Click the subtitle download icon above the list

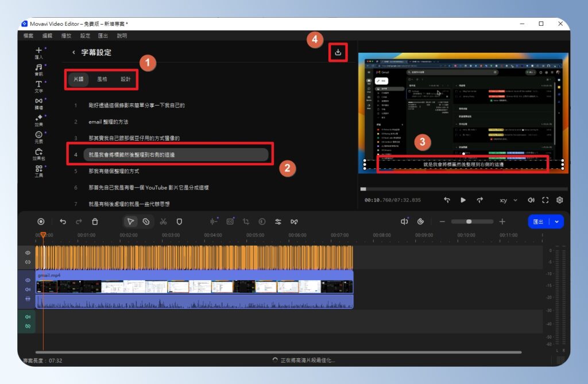338,52
